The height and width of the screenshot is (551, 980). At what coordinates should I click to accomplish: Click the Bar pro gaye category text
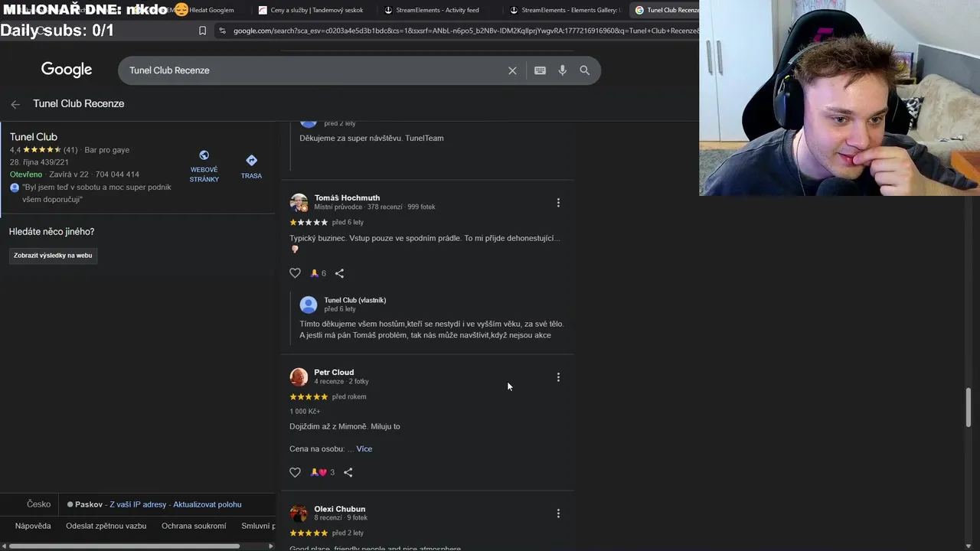pyautogui.click(x=106, y=150)
